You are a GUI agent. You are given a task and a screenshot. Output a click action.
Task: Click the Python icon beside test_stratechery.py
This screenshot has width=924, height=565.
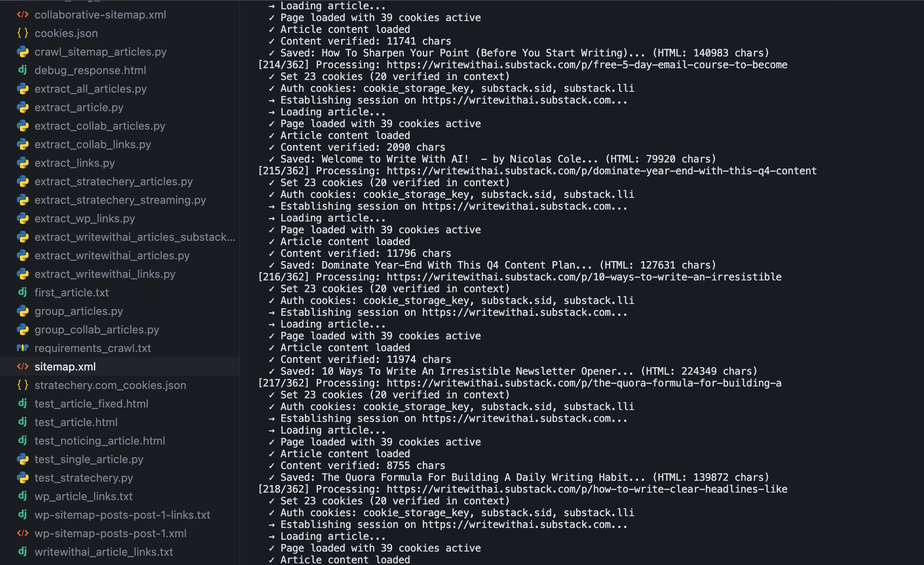coord(23,478)
